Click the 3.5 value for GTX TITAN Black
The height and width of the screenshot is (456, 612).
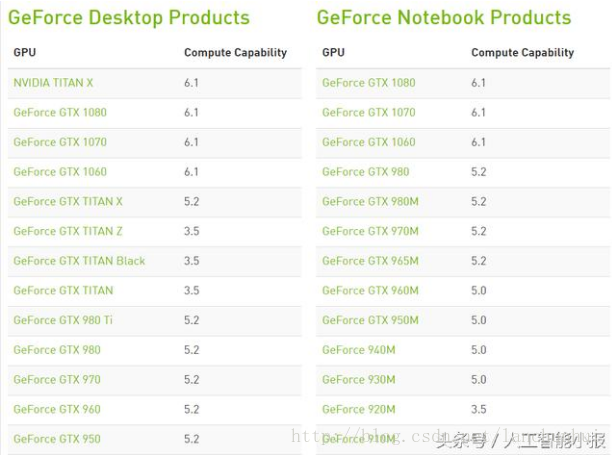click(192, 261)
